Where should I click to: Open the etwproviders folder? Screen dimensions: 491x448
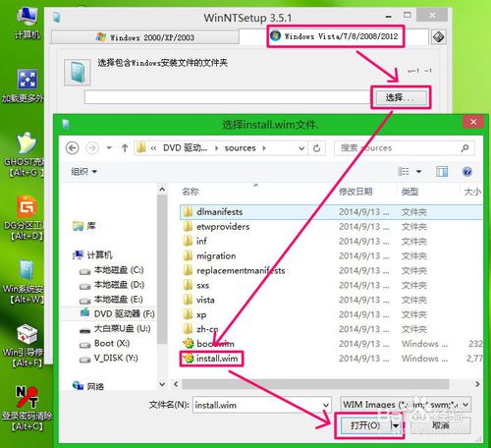click(217, 227)
